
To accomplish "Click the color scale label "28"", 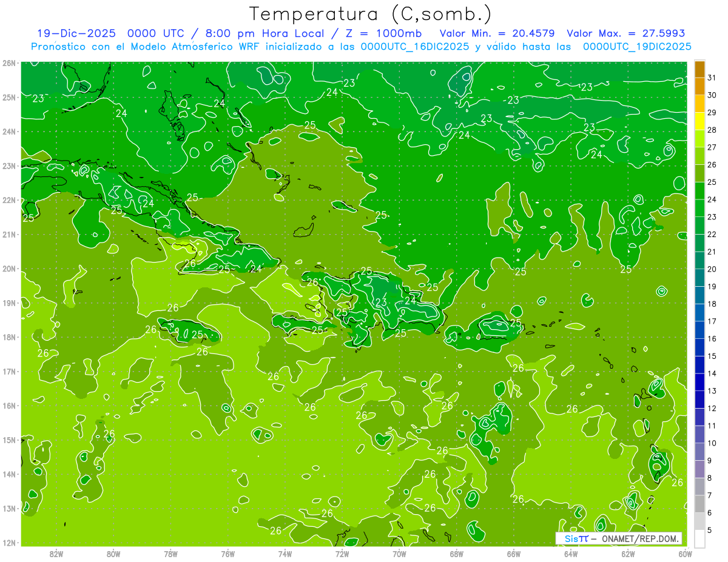I will tap(712, 130).
